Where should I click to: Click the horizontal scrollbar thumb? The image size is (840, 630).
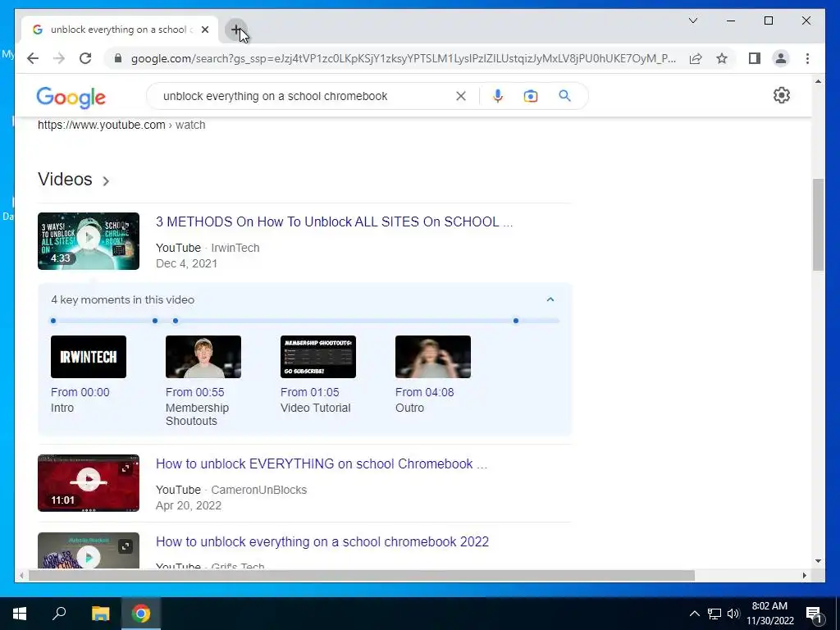coord(362,575)
